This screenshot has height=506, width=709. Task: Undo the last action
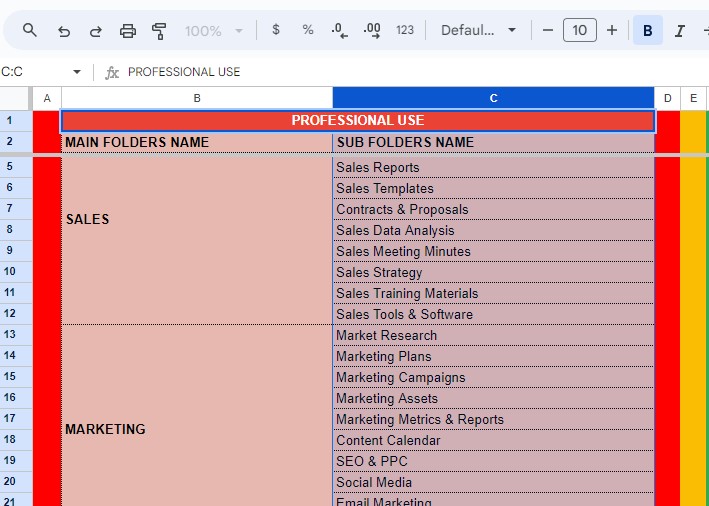[64, 31]
